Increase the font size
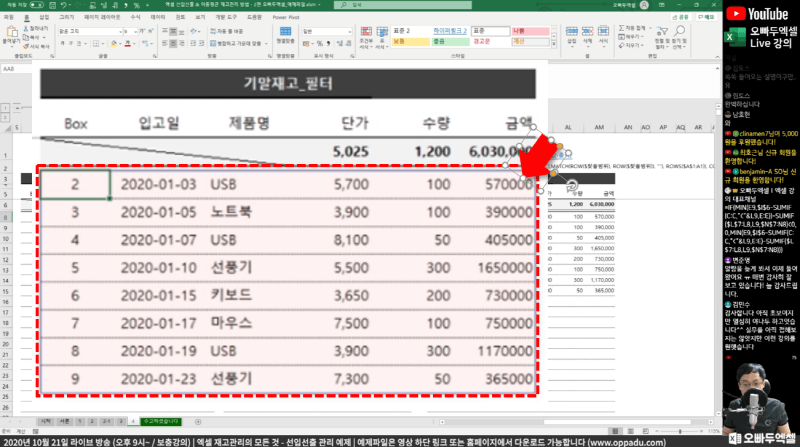 pos(142,32)
